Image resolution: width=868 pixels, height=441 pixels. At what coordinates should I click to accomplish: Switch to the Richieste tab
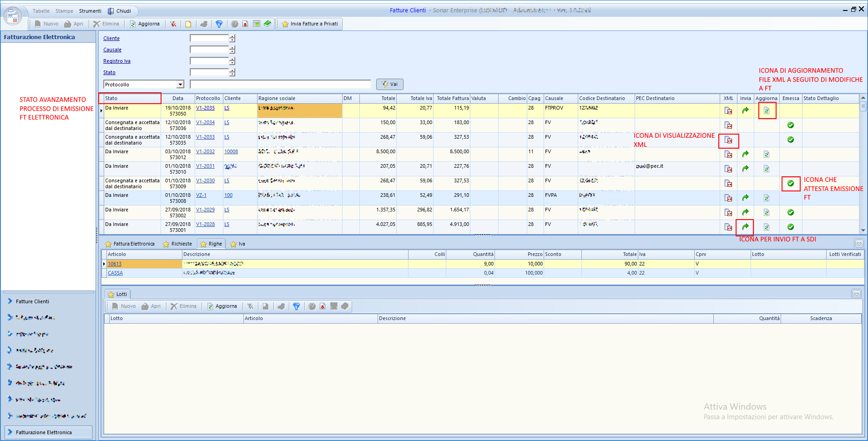tap(177, 244)
